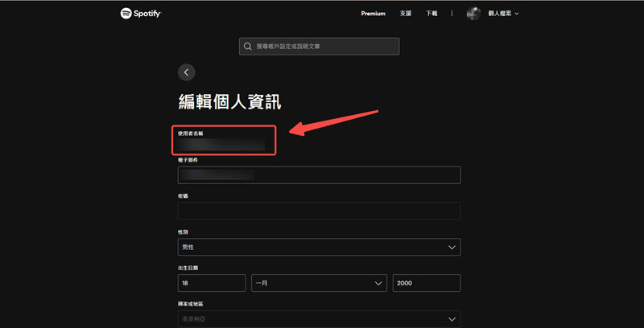Click the birth year field showing 2000
Viewport: 644px width, 328px height.
pos(426,283)
